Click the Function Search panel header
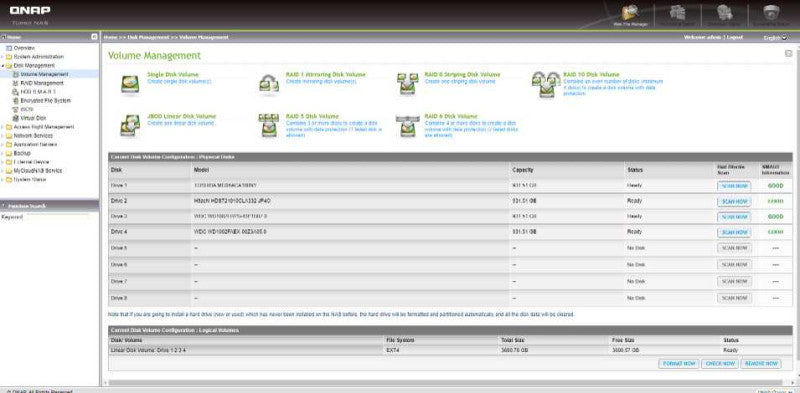Screen dimensions: 800x393 (49, 206)
